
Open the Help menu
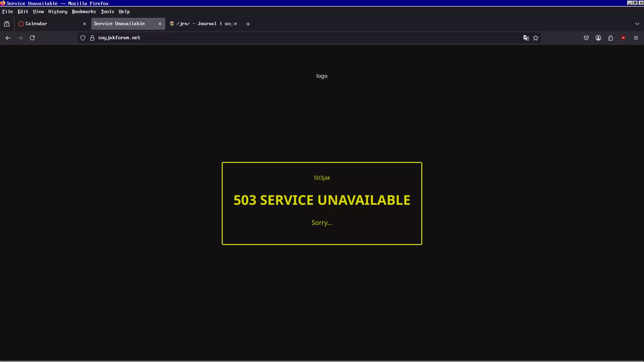(x=124, y=11)
